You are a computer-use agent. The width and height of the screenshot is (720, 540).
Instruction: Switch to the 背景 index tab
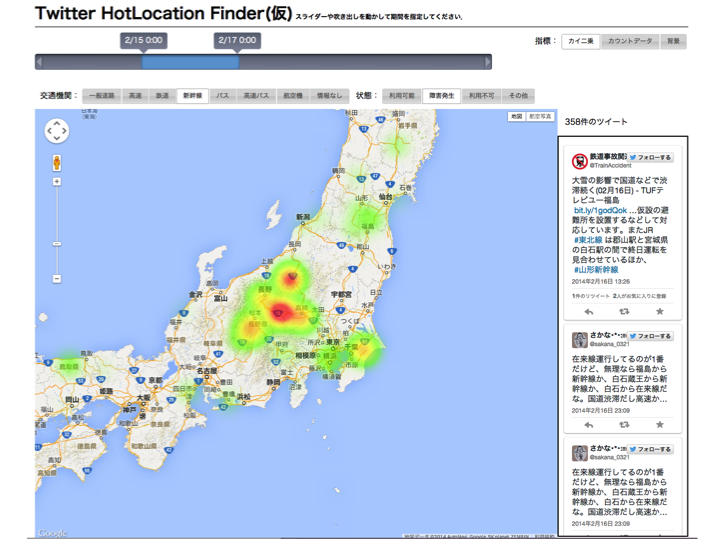pyautogui.click(x=674, y=41)
